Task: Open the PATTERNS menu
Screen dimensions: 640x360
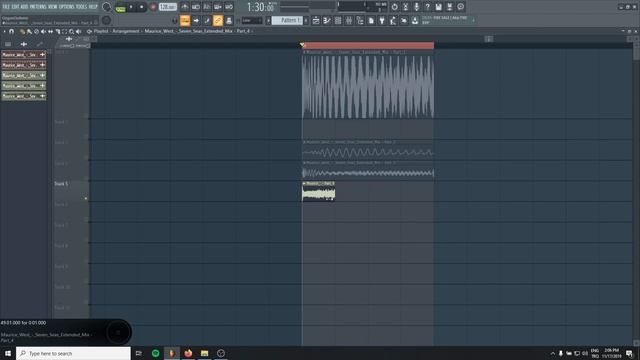Action: pyautogui.click(x=38, y=7)
